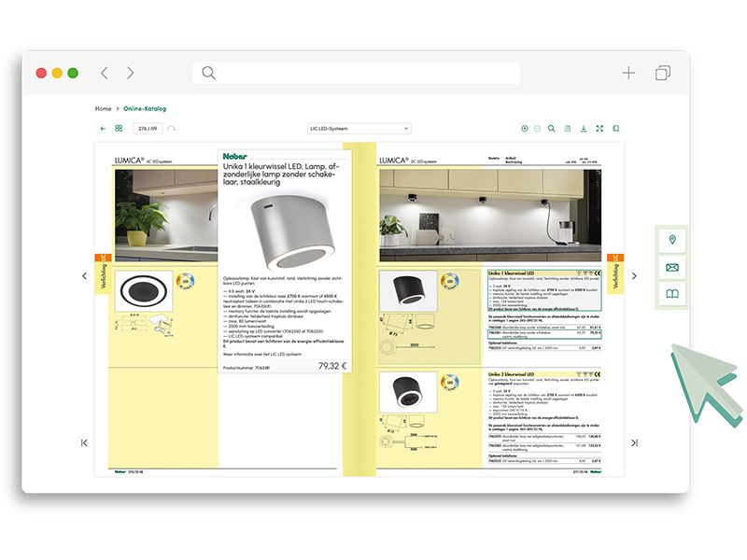The height and width of the screenshot is (560, 747).
Task: Open the location pin sidebar button
Action: coord(672,240)
